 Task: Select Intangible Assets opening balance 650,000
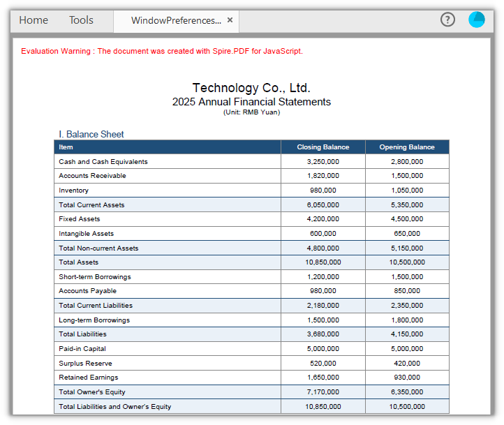407,234
